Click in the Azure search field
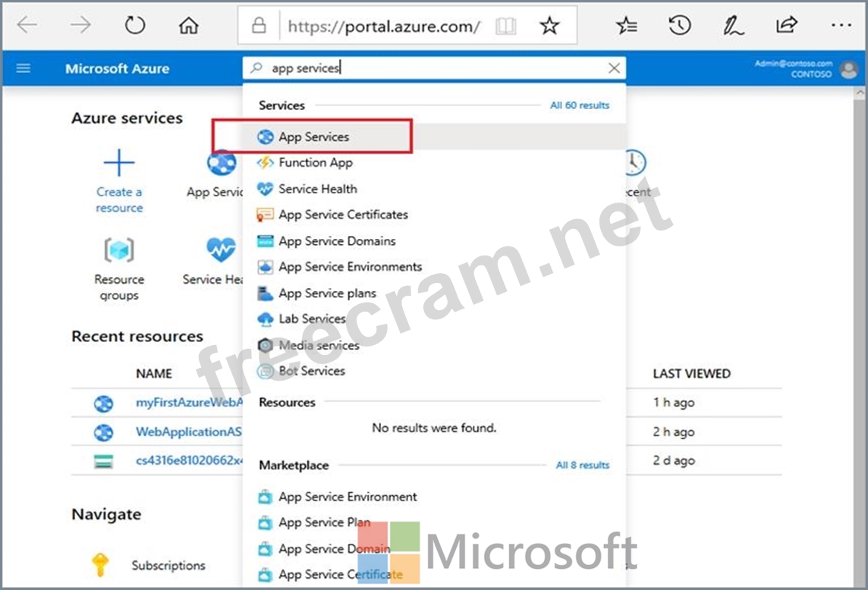This screenshot has height=590, width=868. click(432, 68)
